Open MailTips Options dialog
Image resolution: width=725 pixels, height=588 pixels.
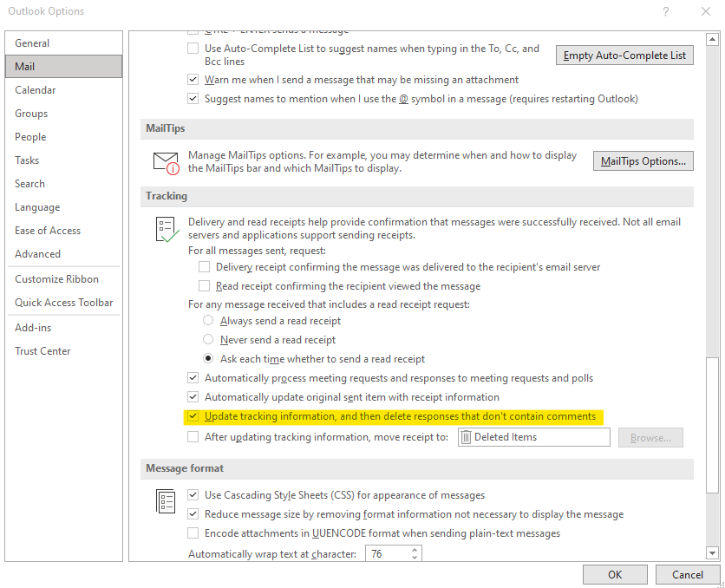click(643, 160)
